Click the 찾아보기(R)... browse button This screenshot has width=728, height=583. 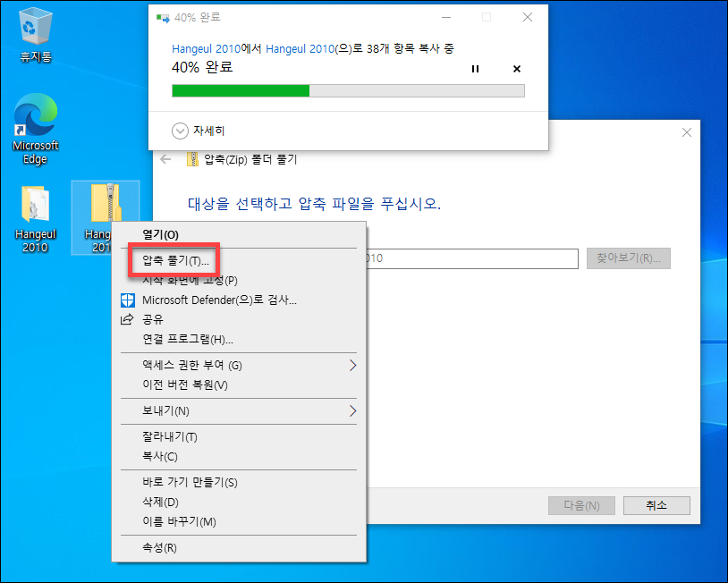[x=628, y=258]
